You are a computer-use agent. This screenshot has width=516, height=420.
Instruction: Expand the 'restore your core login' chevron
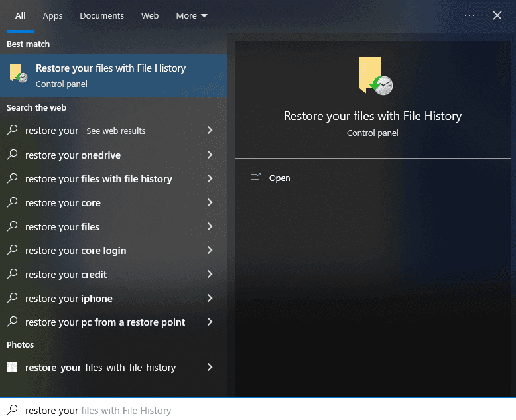tap(210, 250)
